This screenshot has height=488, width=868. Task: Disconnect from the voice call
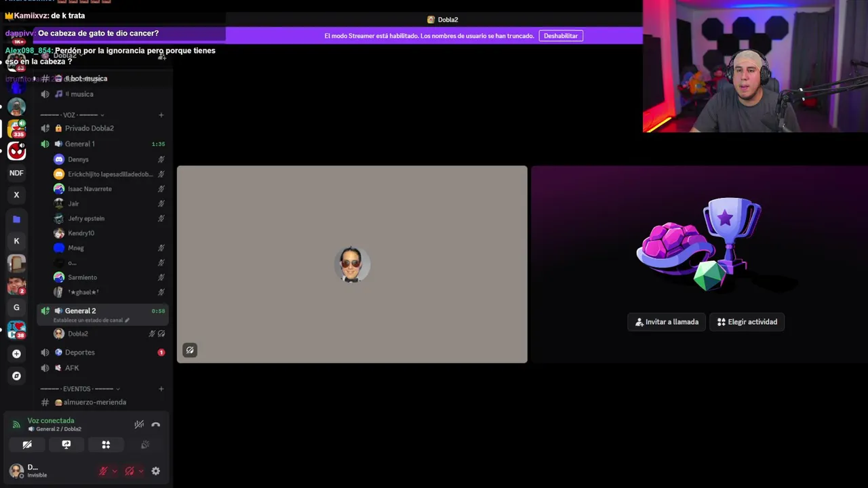pyautogui.click(x=155, y=424)
